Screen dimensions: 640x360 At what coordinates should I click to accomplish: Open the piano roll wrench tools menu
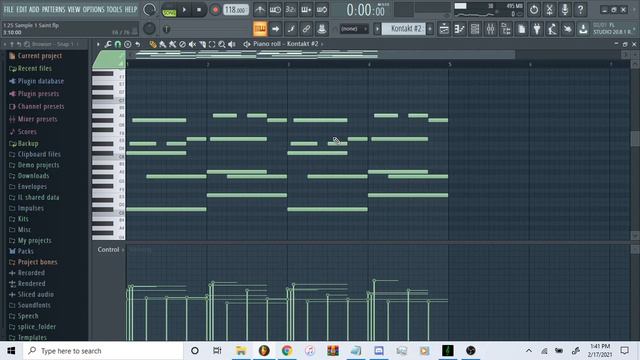tap(108, 44)
